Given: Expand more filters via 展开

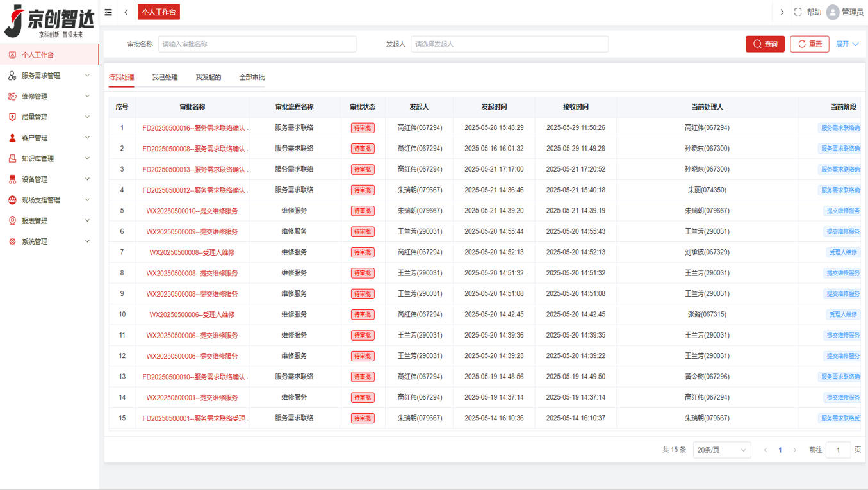Looking at the screenshot, I should pos(847,44).
